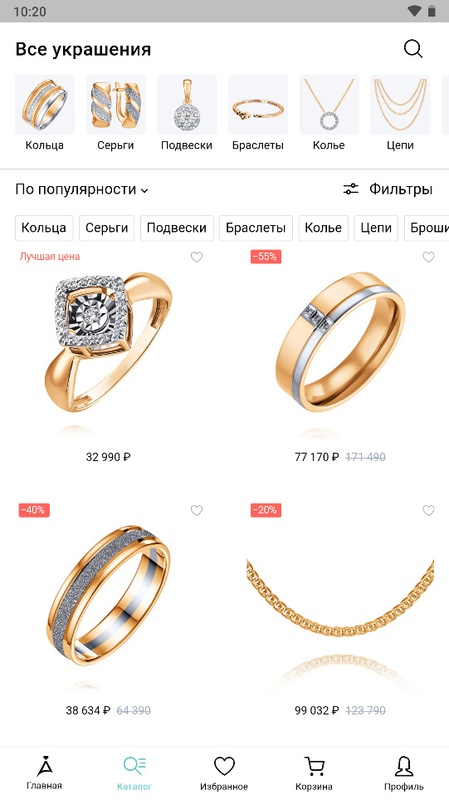Open the Браслеты category image

click(258, 105)
